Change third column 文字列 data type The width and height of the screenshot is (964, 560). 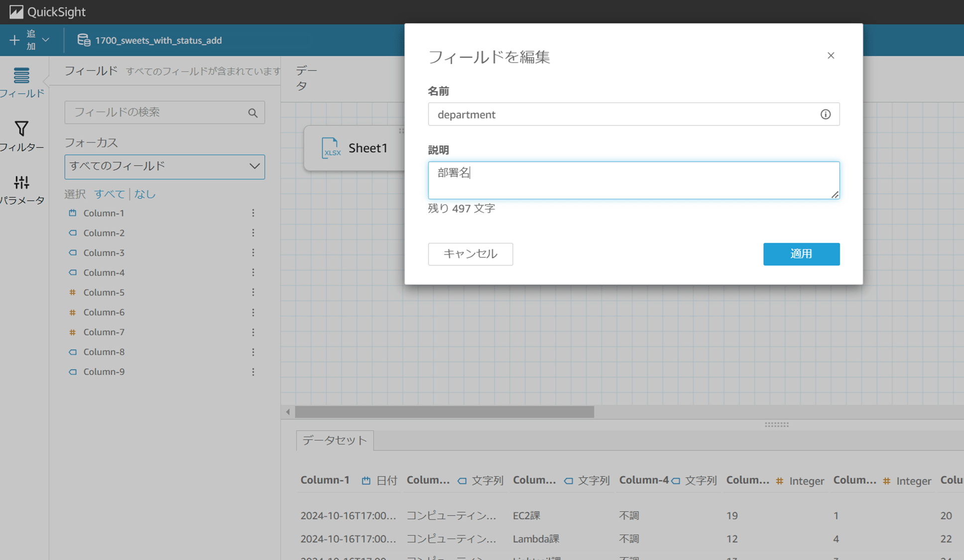tap(587, 481)
